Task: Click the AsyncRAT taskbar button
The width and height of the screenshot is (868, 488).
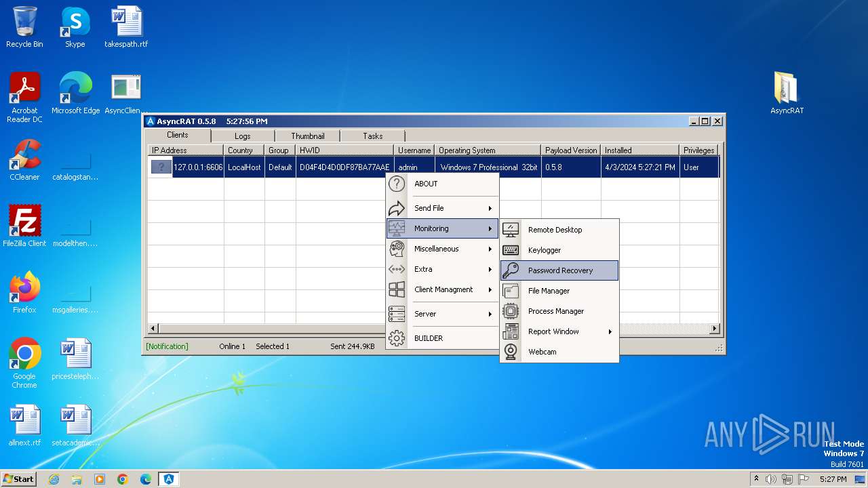Action: click(x=168, y=479)
